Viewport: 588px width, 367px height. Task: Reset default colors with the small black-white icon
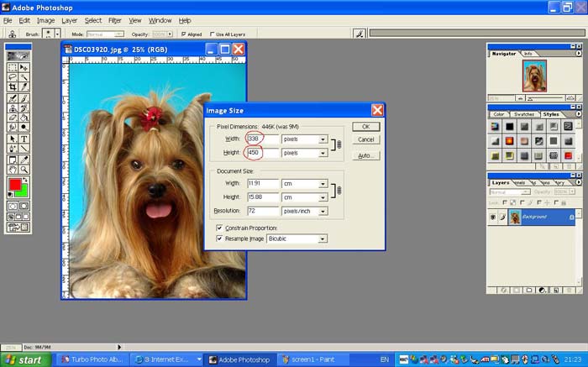pos(11,195)
